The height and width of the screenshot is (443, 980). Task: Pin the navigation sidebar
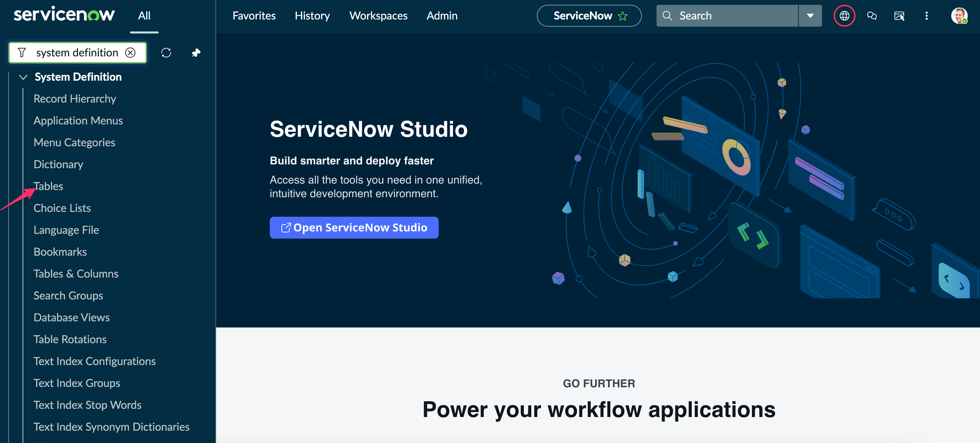pyautogui.click(x=196, y=53)
